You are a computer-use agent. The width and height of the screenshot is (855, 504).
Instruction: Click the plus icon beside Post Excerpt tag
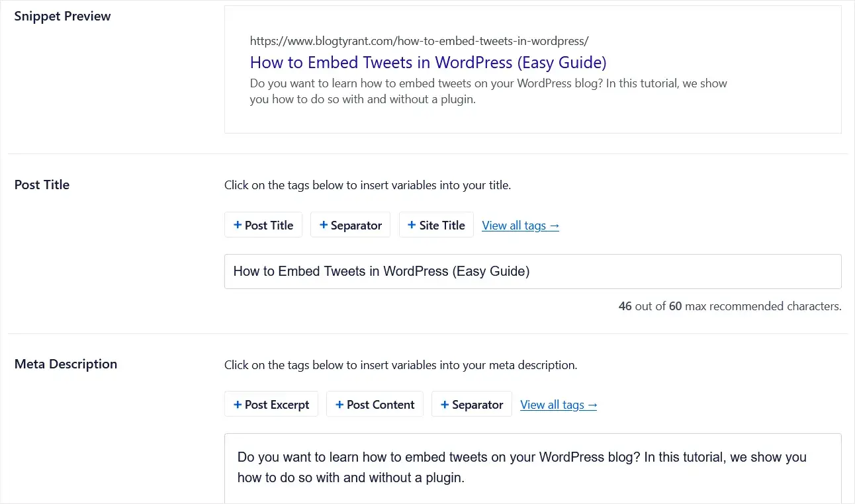click(238, 404)
